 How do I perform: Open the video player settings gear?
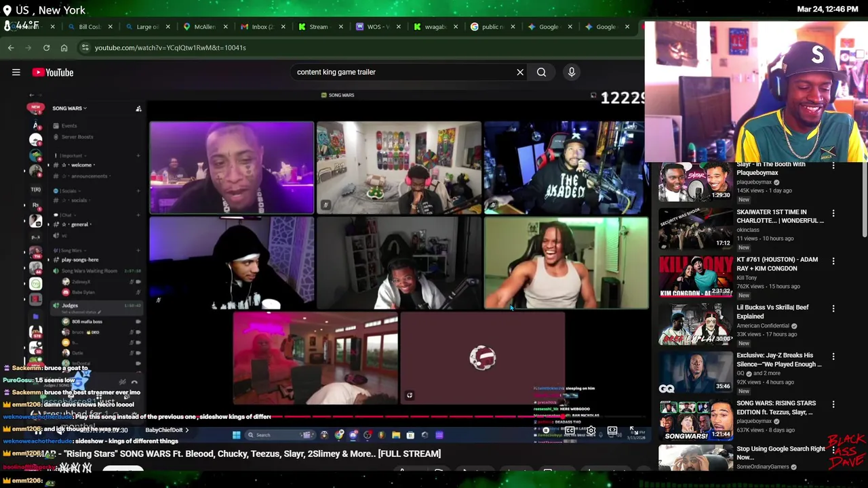(591, 430)
